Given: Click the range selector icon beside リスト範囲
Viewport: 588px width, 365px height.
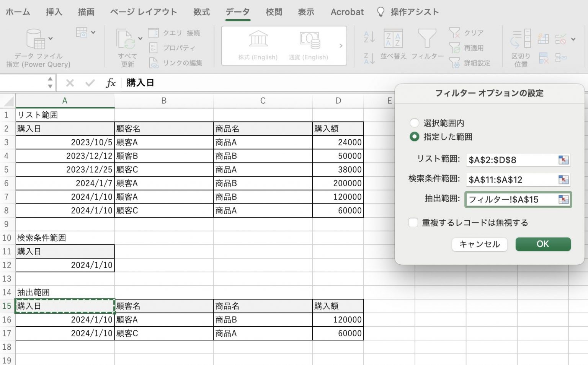Looking at the screenshot, I should pyautogui.click(x=563, y=160).
